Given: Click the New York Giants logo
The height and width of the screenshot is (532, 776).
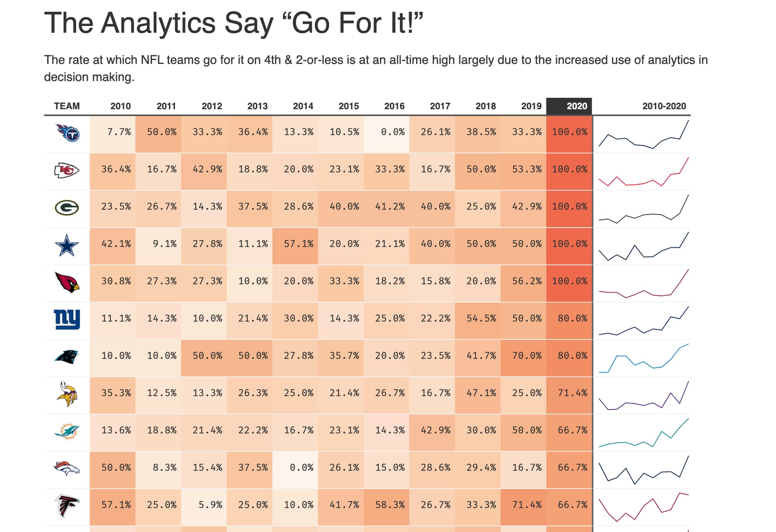Looking at the screenshot, I should (67, 319).
